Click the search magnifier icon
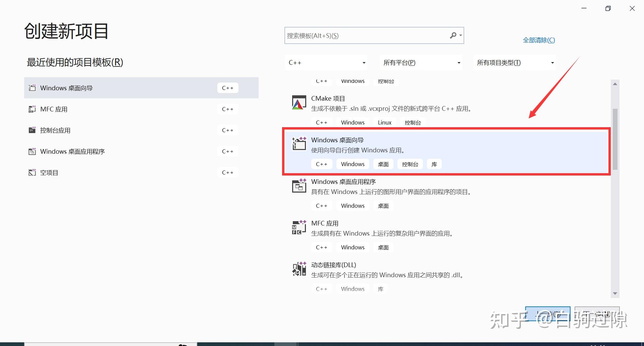This screenshot has height=346, width=644. coord(453,35)
